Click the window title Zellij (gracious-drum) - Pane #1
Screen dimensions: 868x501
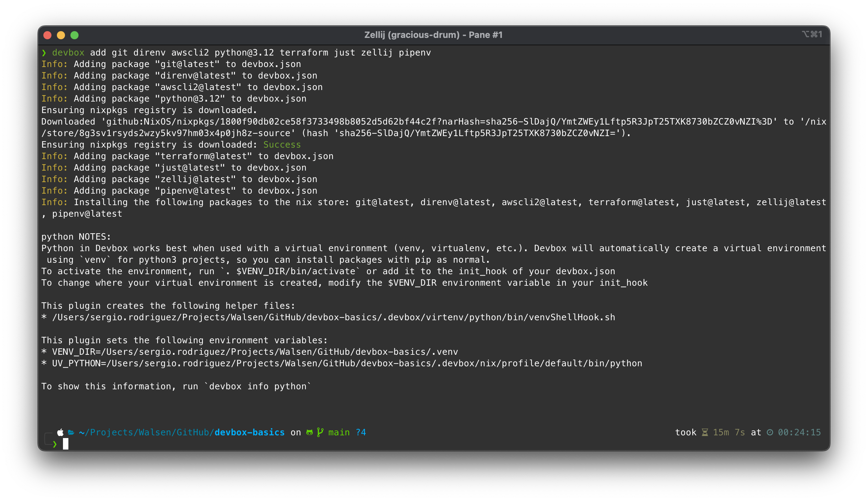(x=433, y=35)
